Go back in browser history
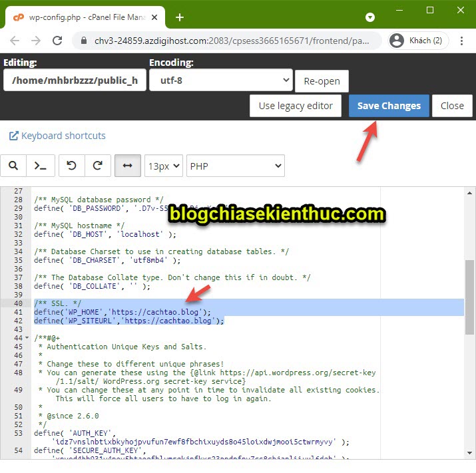This screenshot has width=476, height=473. (x=15, y=41)
